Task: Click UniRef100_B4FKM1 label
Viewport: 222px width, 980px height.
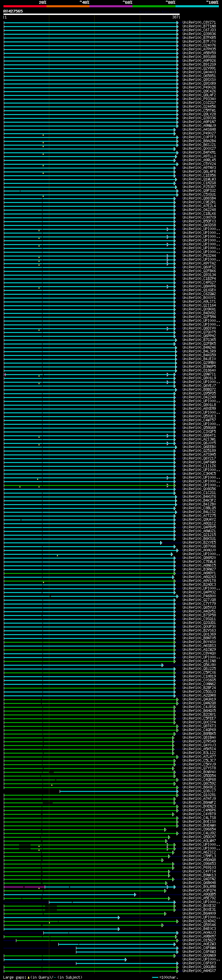Action: pyautogui.click(x=199, y=153)
